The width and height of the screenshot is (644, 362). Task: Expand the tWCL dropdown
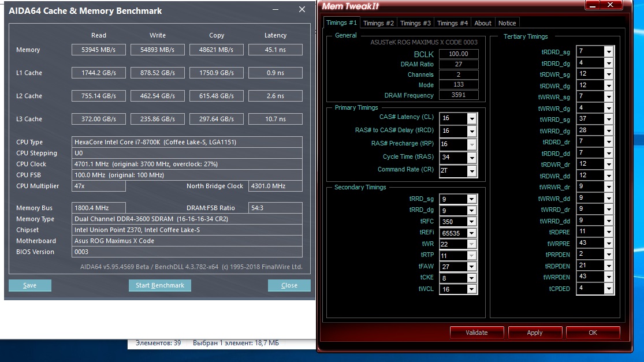[471, 289]
